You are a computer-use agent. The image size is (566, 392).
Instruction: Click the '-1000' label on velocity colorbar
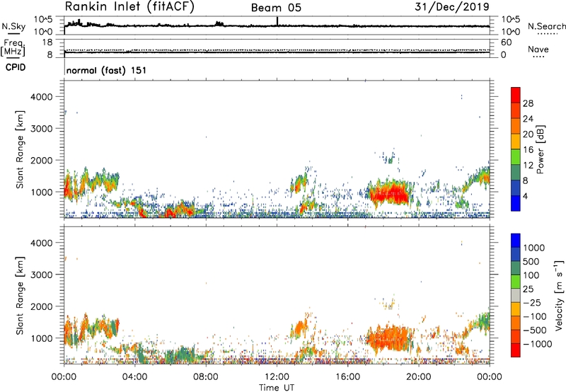tap(537, 344)
